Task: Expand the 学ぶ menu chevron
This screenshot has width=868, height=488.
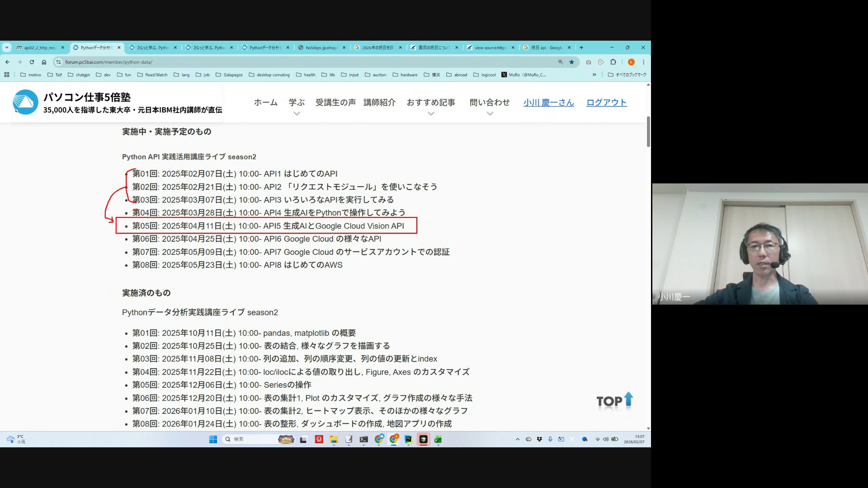Action: [297, 113]
